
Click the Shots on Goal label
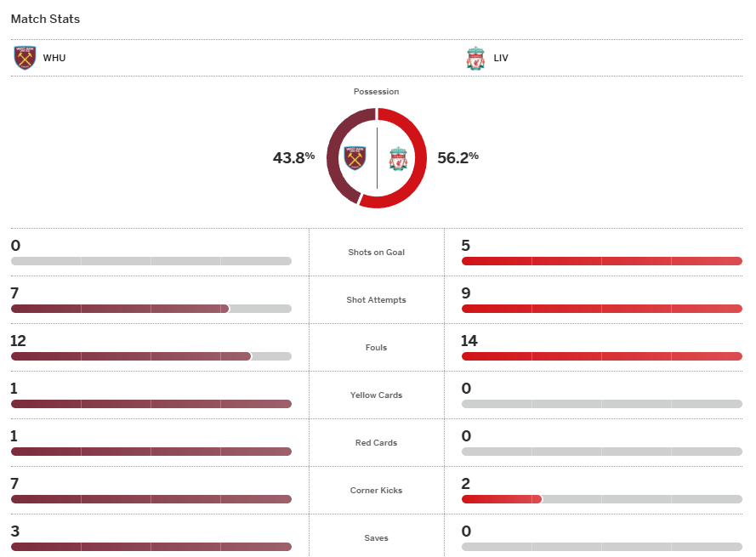pyautogui.click(x=376, y=253)
